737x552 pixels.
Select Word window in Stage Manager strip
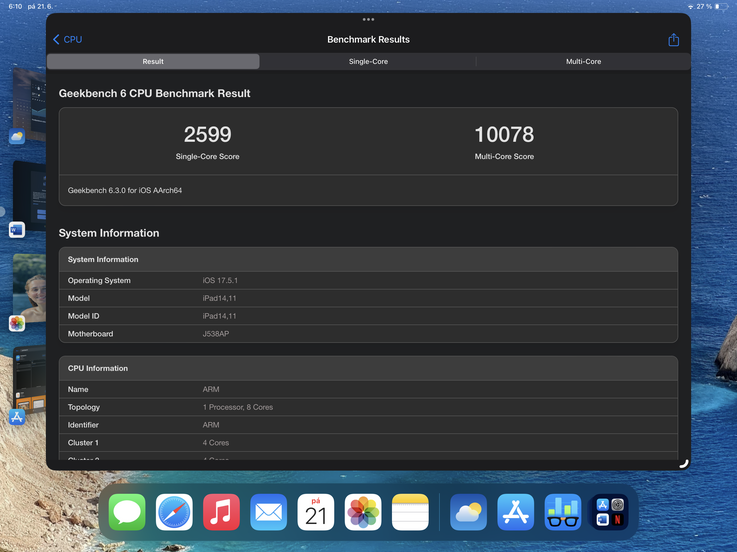point(28,198)
